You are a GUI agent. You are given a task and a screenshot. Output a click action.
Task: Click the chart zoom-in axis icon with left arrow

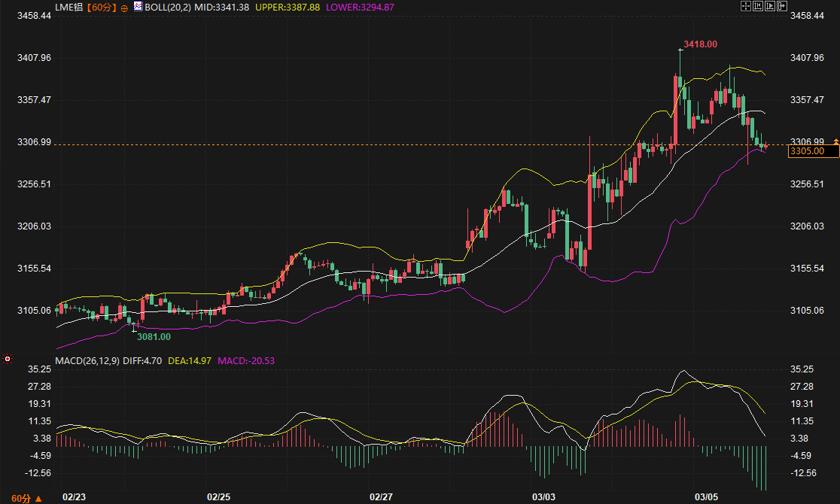pos(759,7)
